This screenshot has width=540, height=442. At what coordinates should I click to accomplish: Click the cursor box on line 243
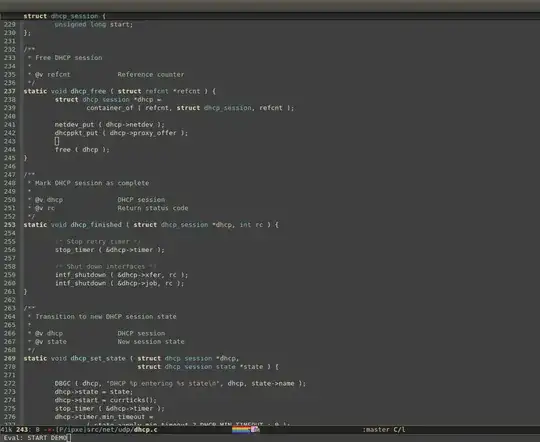click(x=57, y=141)
